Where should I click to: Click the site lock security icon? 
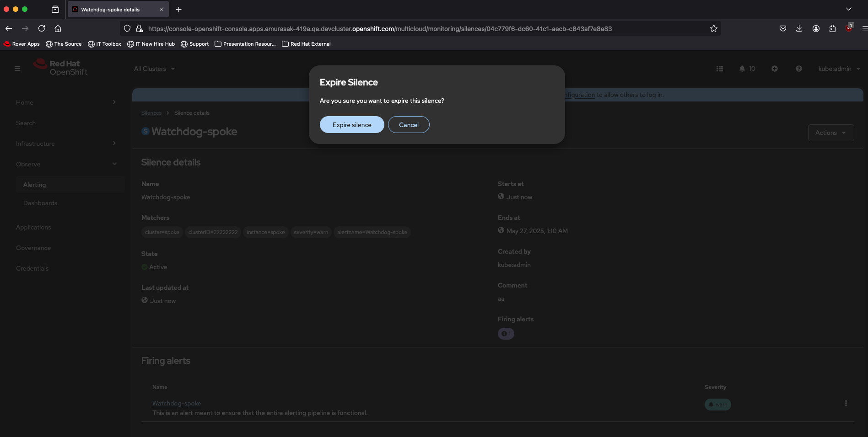click(x=140, y=28)
